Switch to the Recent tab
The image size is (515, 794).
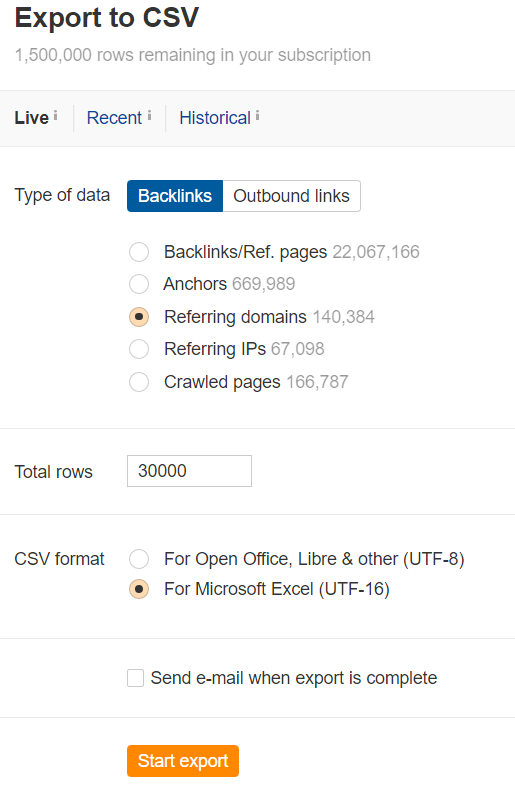pos(114,118)
